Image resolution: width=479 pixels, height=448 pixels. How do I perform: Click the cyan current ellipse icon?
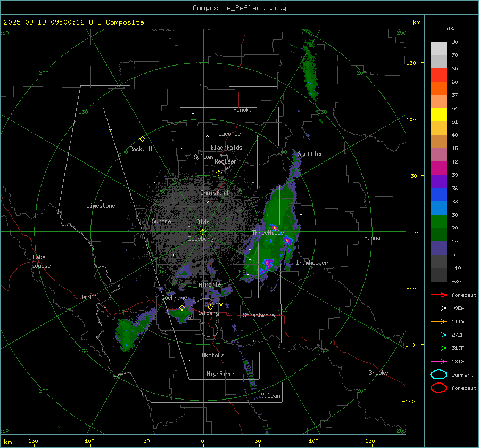(x=439, y=374)
